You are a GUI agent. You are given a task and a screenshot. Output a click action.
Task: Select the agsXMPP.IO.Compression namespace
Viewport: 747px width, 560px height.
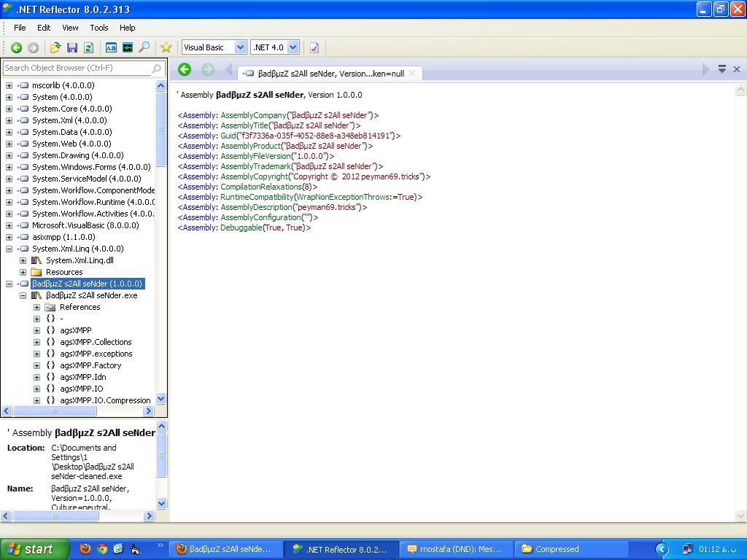point(105,400)
